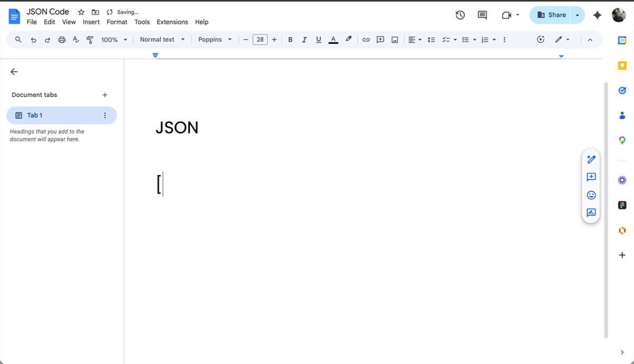
Task: Open the text color swatch
Action: pos(333,39)
